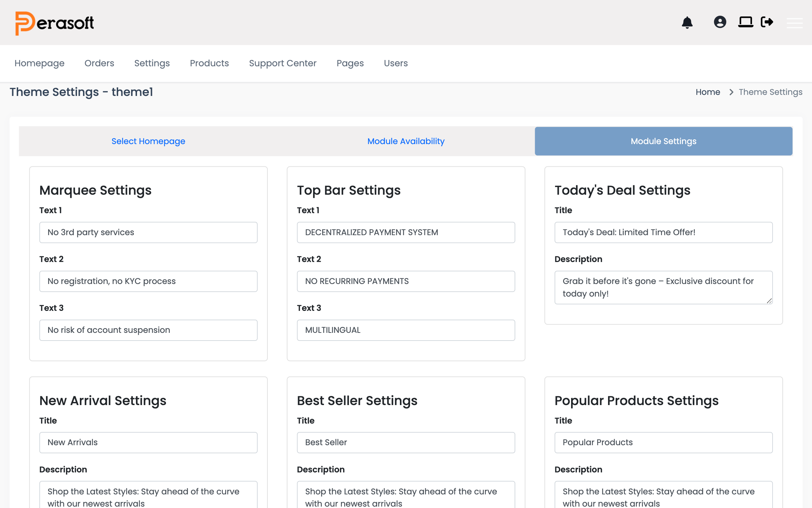Grab the Today's Deal textarea resize handle

point(769,301)
